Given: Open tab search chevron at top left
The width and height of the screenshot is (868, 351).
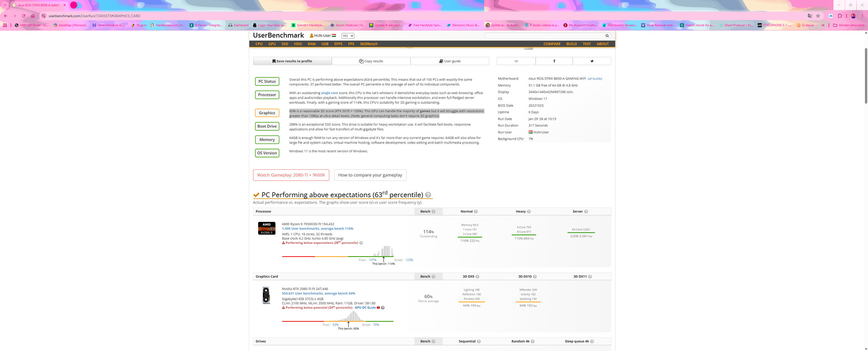Looking at the screenshot, I should (5, 5).
